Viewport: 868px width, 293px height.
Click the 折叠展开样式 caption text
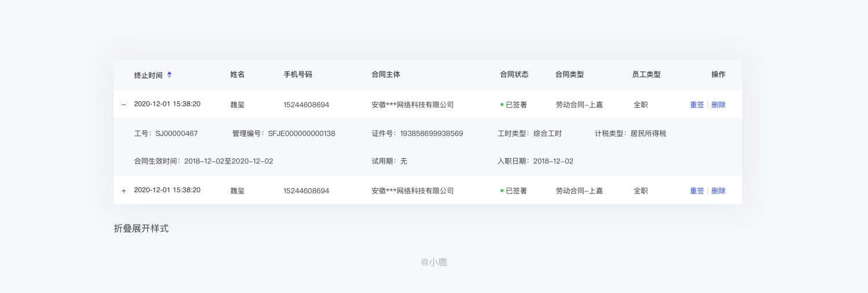tap(141, 228)
